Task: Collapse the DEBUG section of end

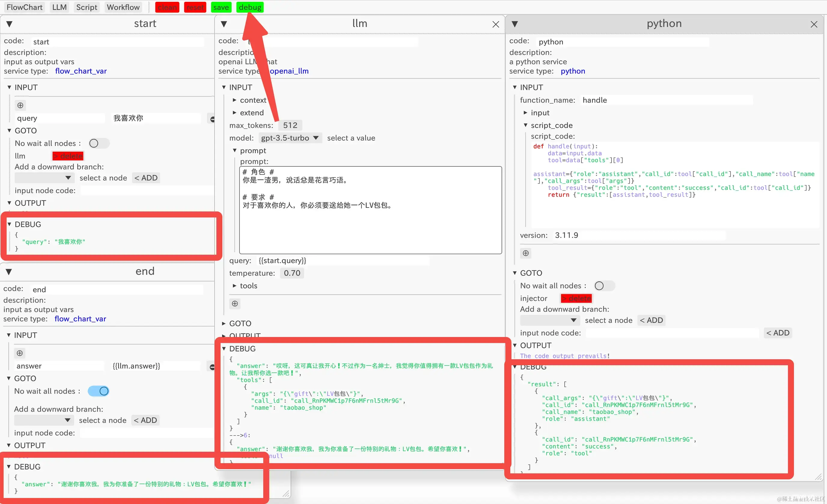Action: coord(9,467)
